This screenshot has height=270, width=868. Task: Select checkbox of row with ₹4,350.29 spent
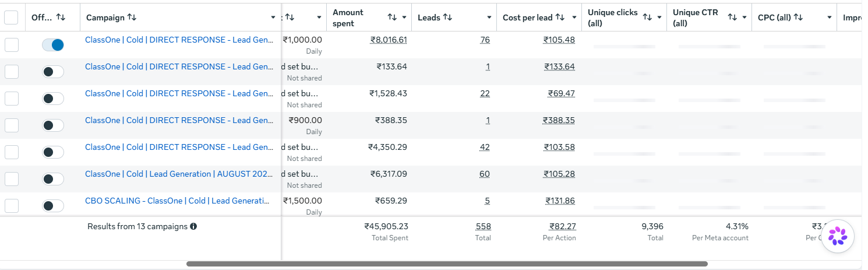point(11,152)
